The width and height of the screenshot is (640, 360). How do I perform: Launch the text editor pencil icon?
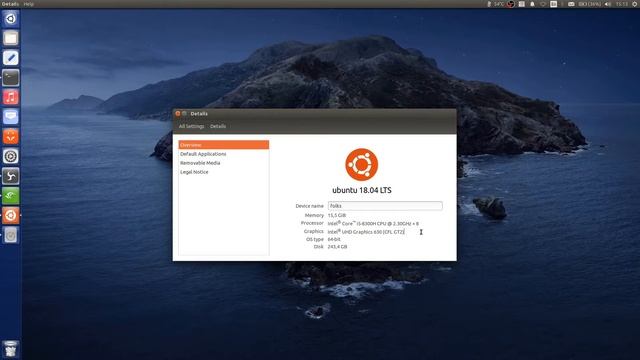coord(11,58)
